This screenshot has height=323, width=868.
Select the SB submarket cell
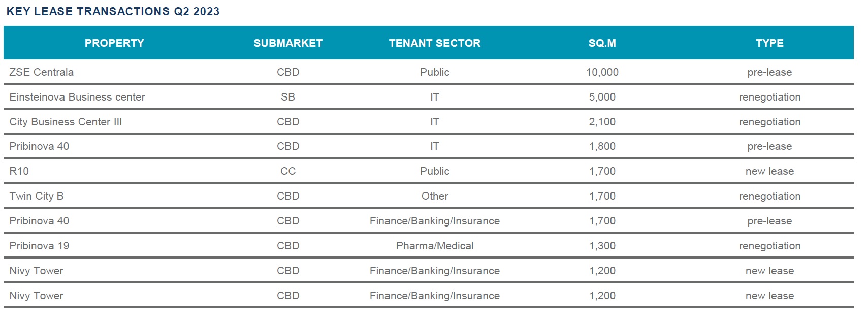[288, 97]
